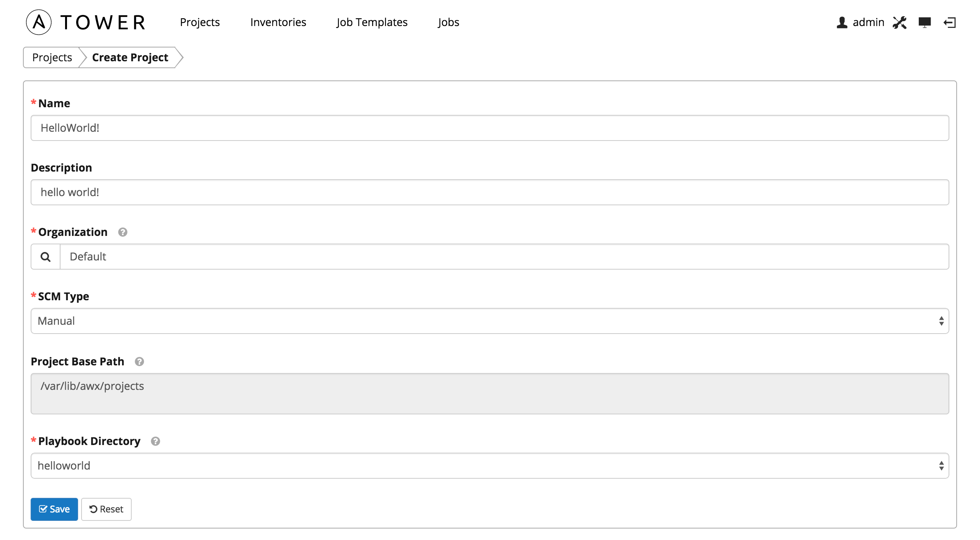
Task: Open the Job Templates menu
Action: (372, 22)
